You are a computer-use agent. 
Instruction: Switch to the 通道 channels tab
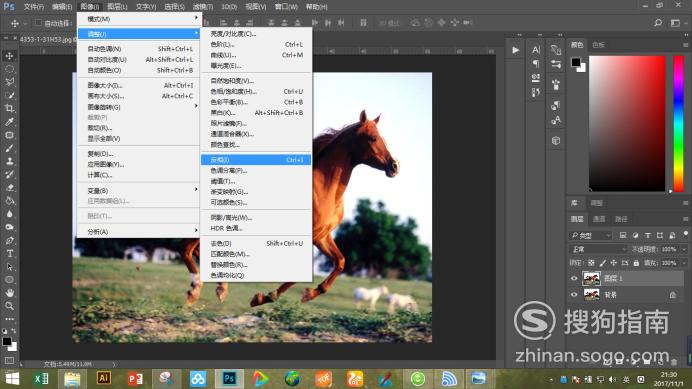(x=599, y=219)
